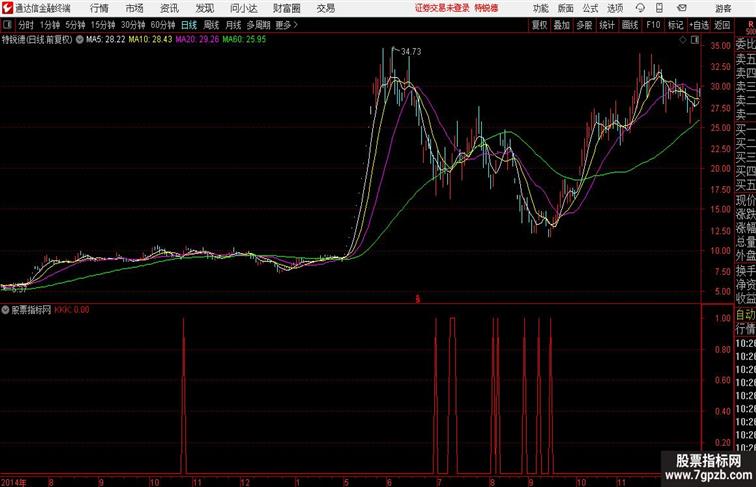Screen dimensions: 756x487
Task: Expand the 更多 periods chevron
Action: coord(296,25)
